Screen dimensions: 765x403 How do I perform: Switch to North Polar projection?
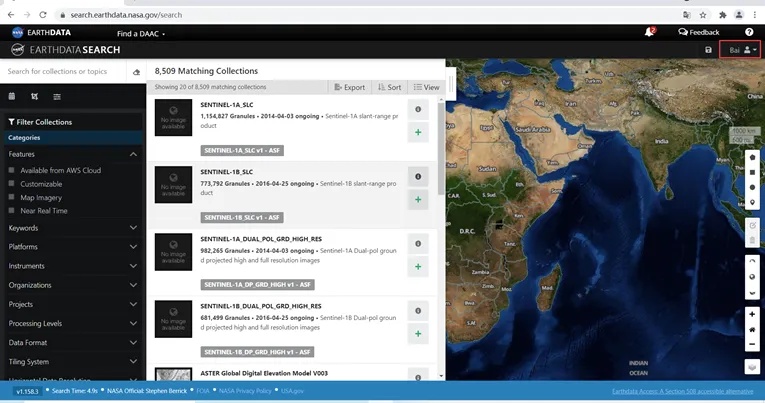coord(752,262)
